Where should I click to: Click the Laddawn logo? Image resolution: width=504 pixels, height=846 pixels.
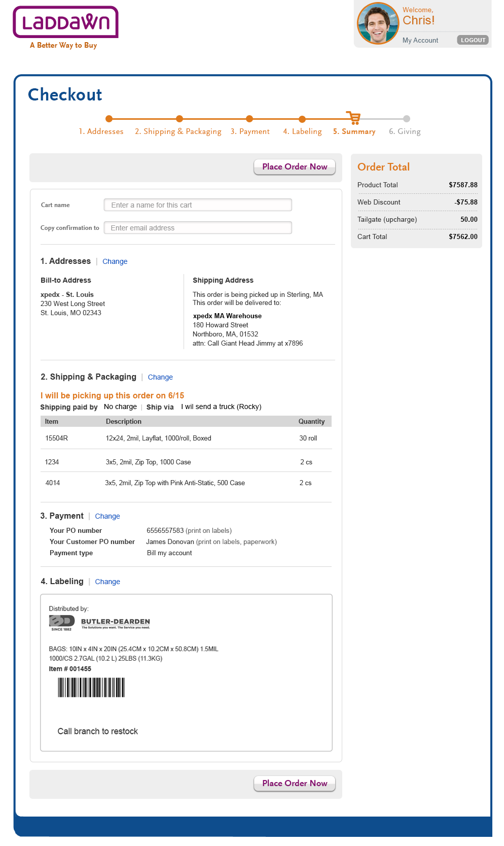65,22
